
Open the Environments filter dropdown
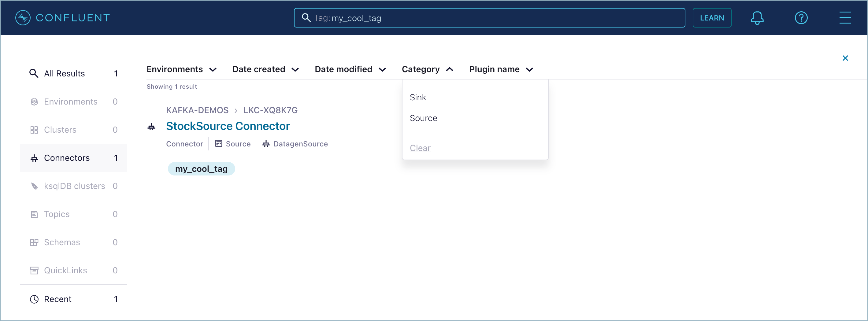181,69
